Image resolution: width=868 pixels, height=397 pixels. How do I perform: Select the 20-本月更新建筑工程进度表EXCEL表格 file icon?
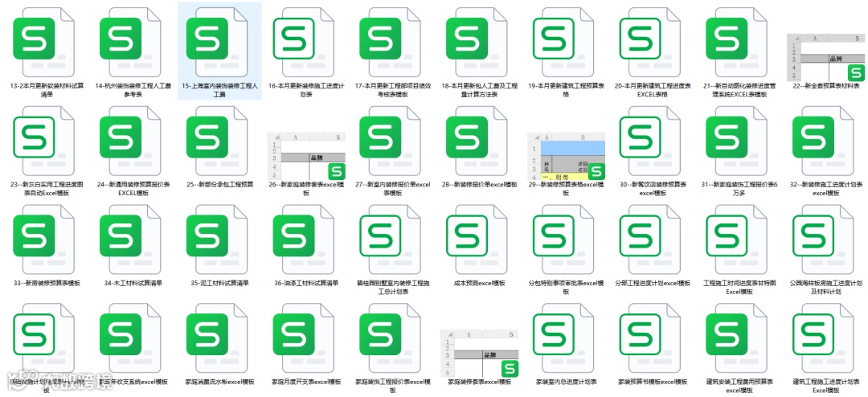tap(650, 42)
